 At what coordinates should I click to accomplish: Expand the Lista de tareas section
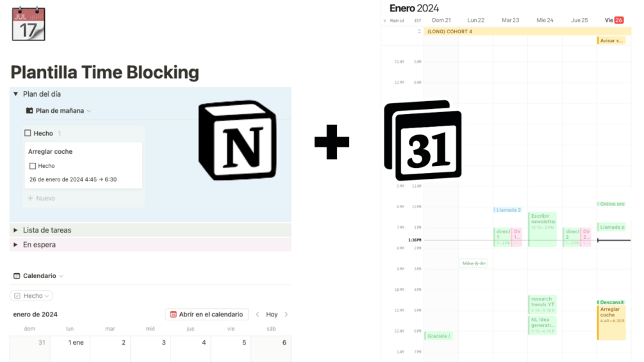coord(16,230)
